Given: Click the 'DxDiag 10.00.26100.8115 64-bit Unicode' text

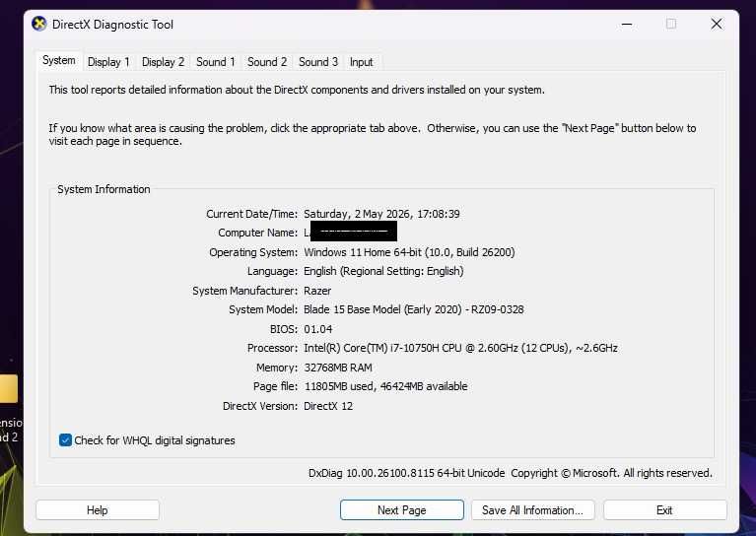Looking at the screenshot, I should coord(406,473).
